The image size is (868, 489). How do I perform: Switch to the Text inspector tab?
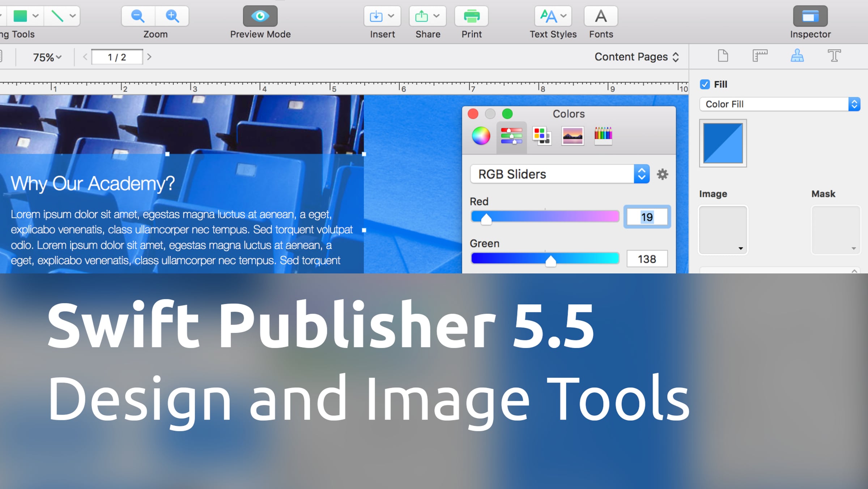[x=834, y=56]
